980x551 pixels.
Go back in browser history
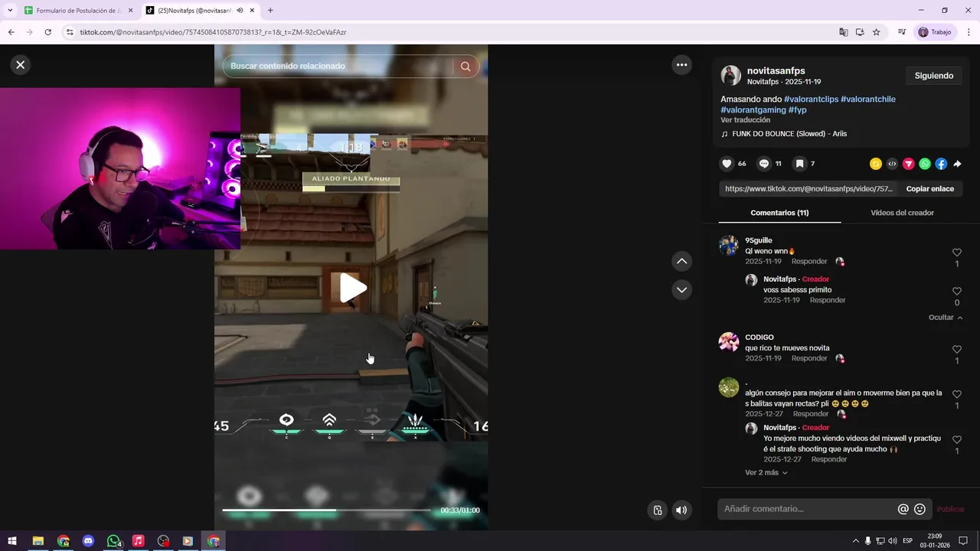click(x=11, y=32)
